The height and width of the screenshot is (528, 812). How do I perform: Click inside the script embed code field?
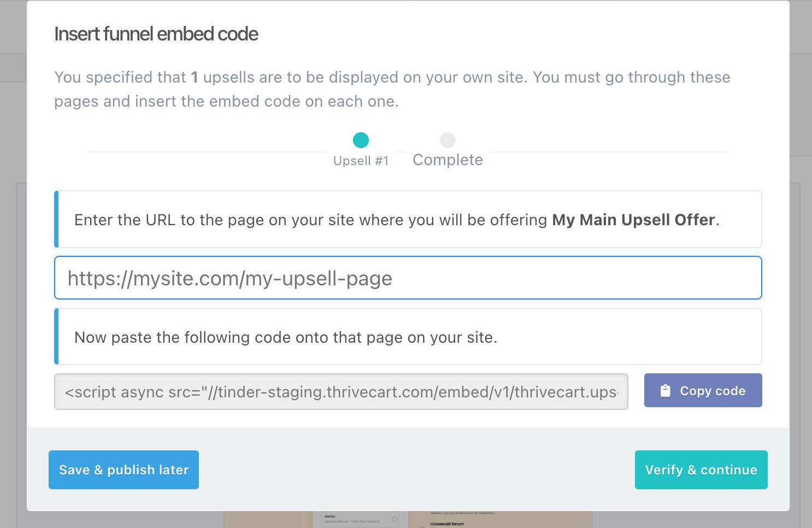(x=341, y=391)
